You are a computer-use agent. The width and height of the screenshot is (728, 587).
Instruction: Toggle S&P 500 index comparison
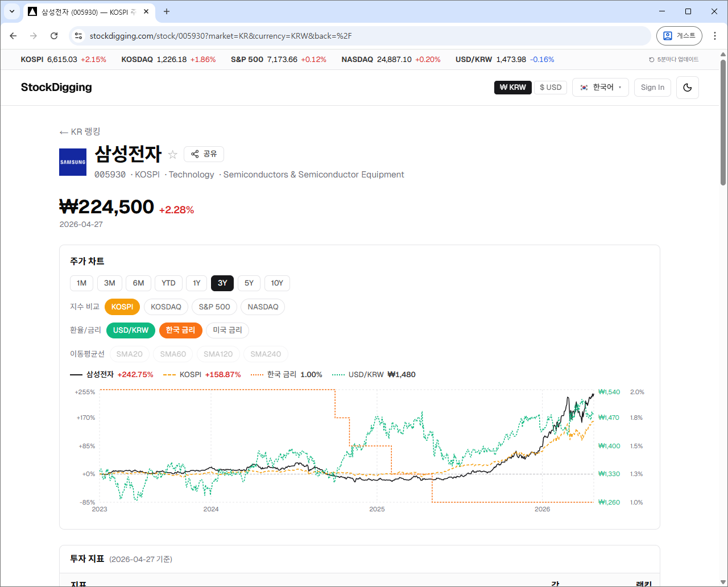click(x=214, y=307)
